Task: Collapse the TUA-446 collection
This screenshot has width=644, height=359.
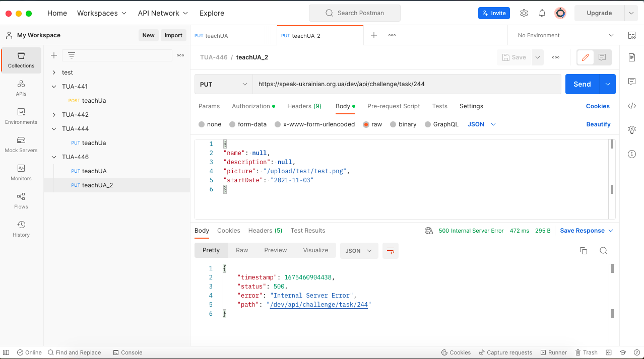Action: click(54, 157)
